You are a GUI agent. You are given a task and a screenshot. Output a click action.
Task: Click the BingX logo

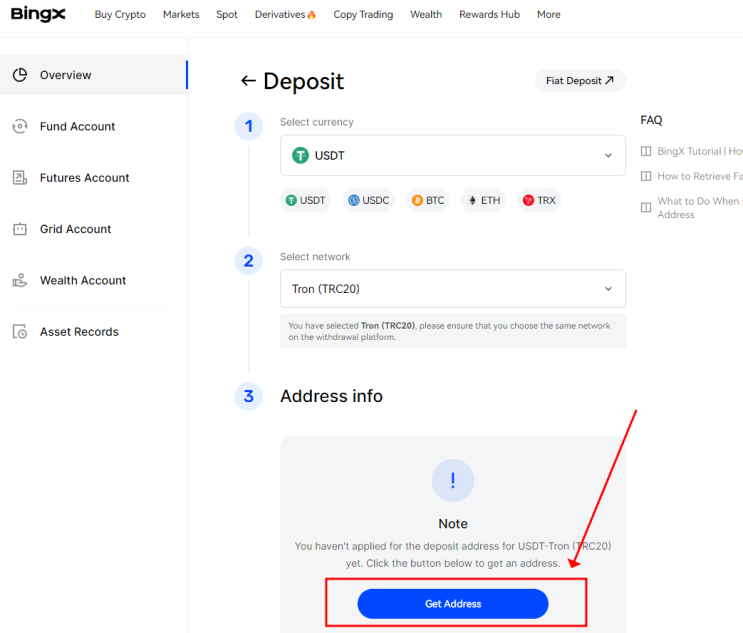38,14
